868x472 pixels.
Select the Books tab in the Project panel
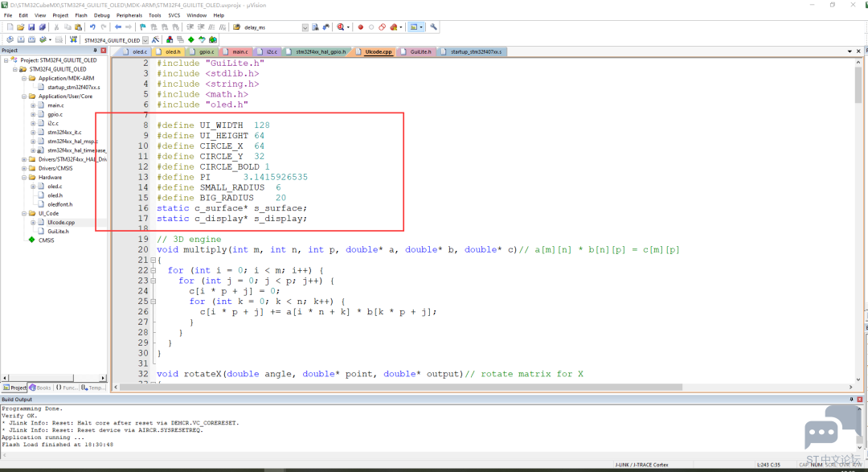pyautogui.click(x=40, y=388)
